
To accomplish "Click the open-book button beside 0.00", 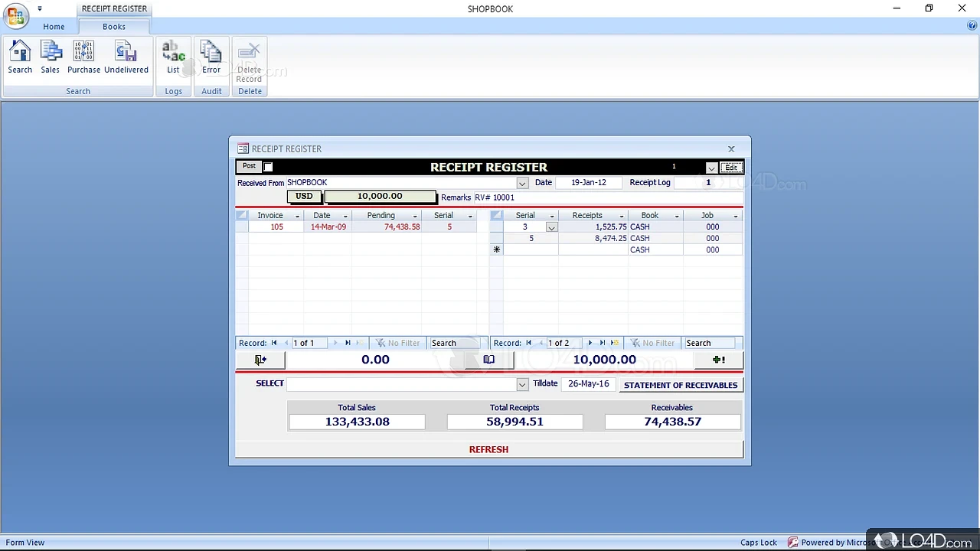I will click(488, 360).
